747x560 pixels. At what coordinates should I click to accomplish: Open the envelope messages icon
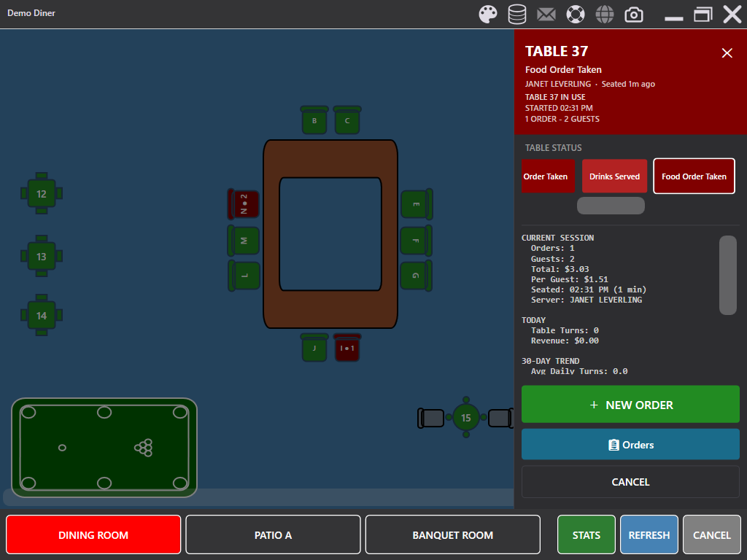click(546, 14)
